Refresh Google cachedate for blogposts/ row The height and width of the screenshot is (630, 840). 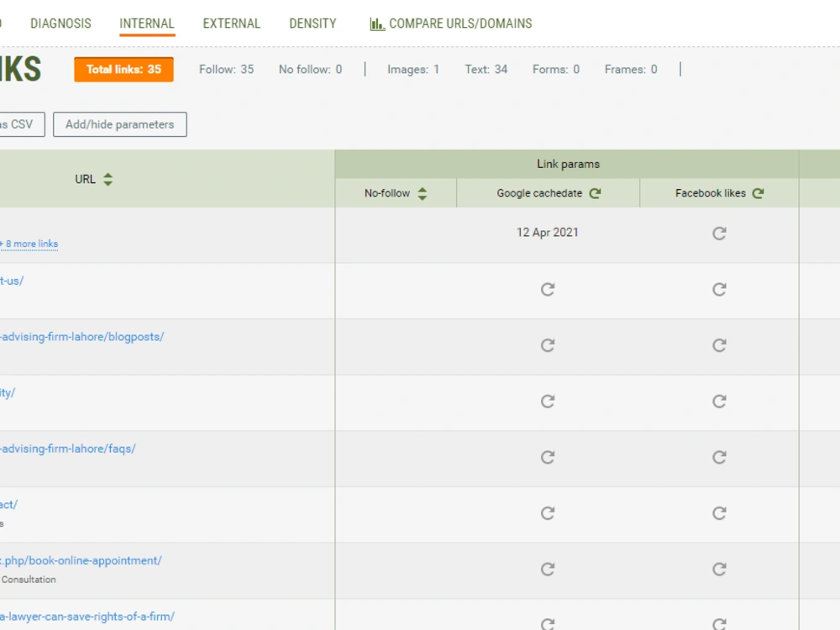pyautogui.click(x=548, y=345)
